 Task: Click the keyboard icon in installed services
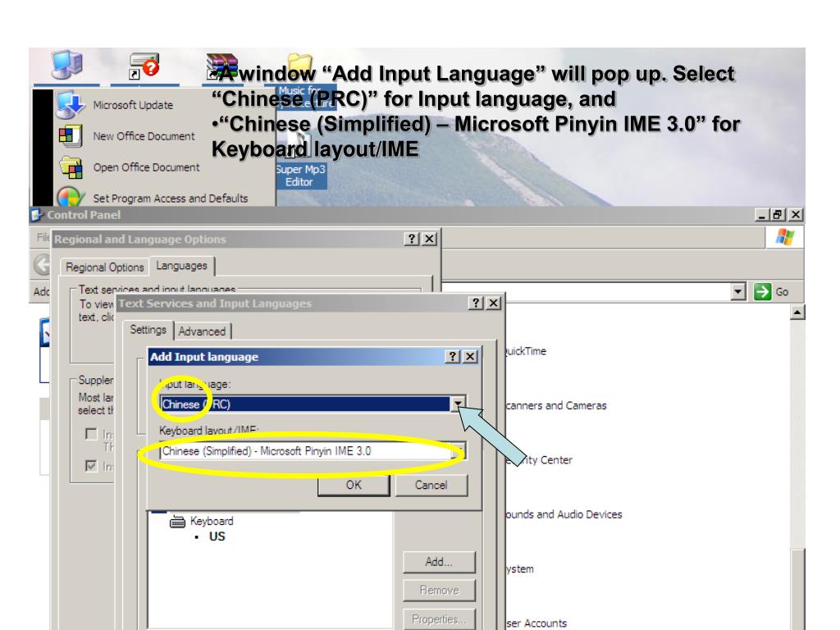coord(177,521)
